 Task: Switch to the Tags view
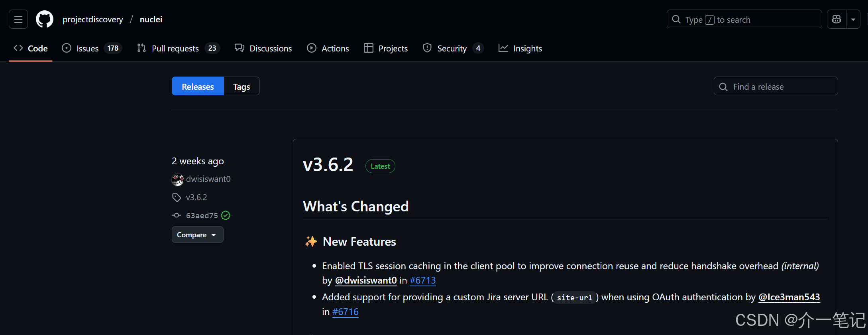[242, 86]
